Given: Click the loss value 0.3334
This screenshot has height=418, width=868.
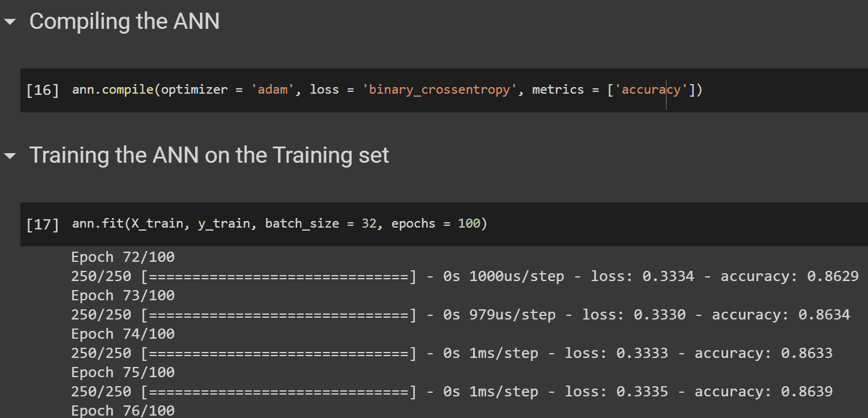Looking at the screenshot, I should (668, 276).
